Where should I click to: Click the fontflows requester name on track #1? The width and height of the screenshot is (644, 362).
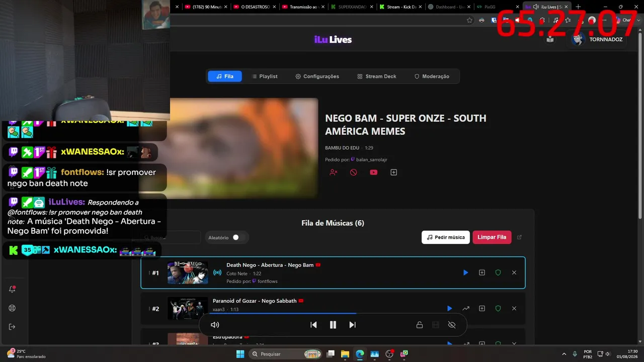point(268,281)
